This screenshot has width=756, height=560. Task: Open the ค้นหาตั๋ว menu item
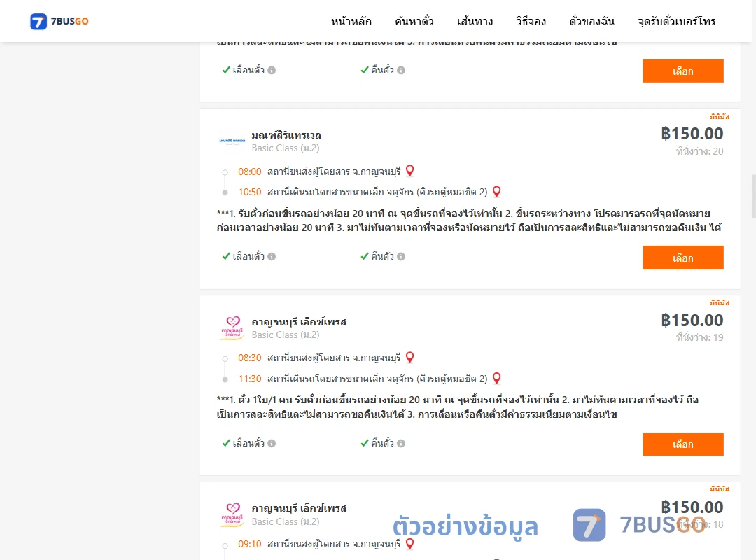click(x=414, y=21)
